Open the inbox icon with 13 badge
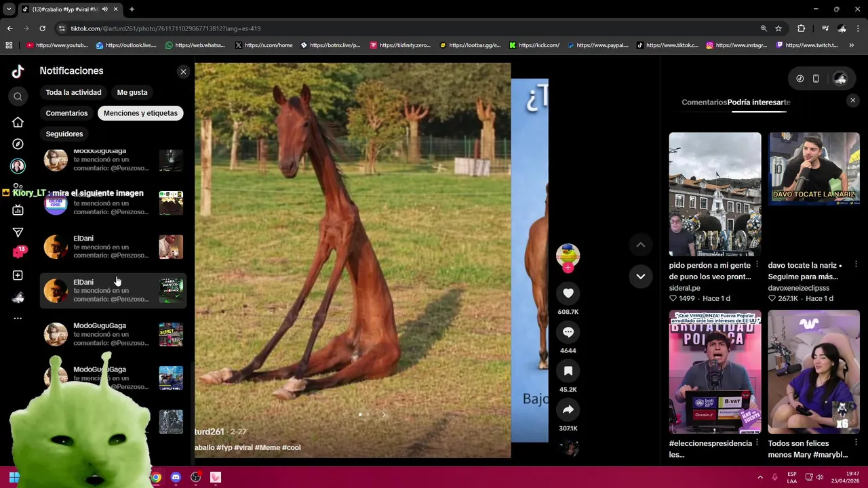Viewport: 868px width, 488px height. point(19,252)
